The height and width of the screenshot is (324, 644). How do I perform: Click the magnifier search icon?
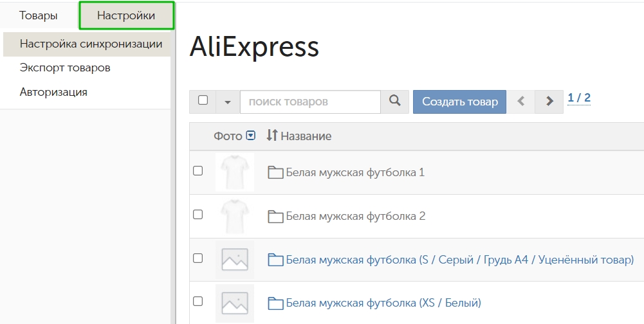[x=394, y=101]
